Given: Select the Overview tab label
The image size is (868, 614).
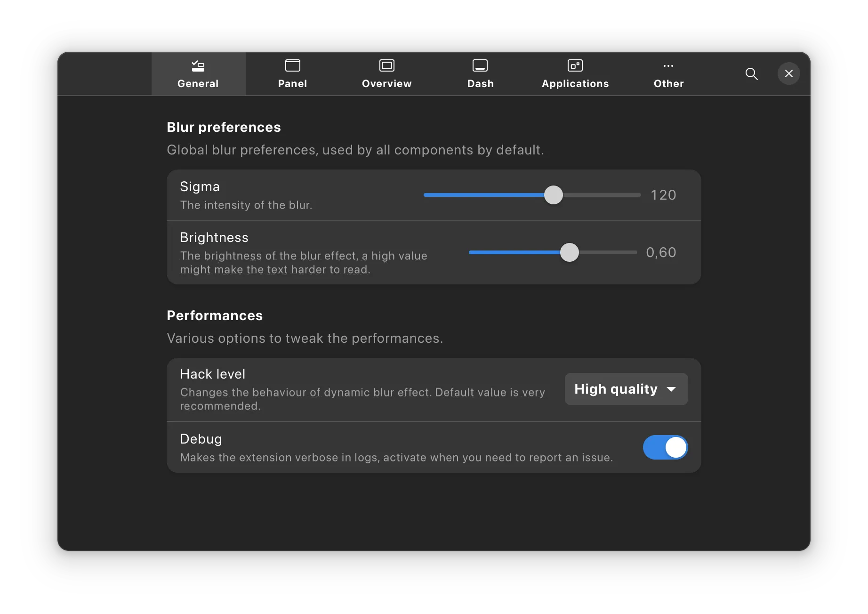Looking at the screenshot, I should tap(386, 84).
